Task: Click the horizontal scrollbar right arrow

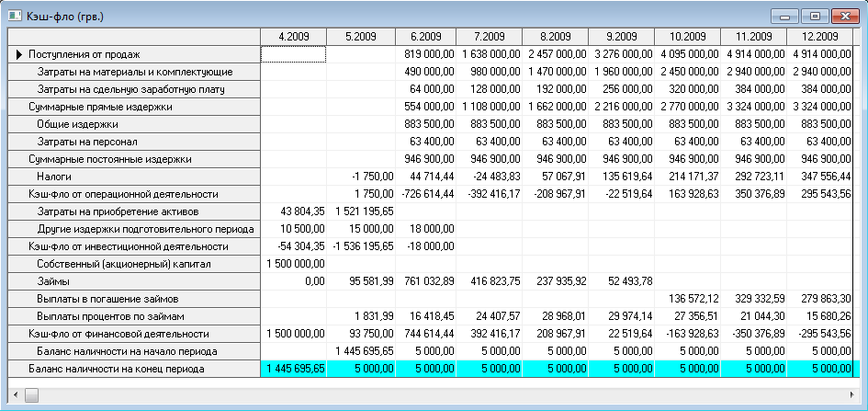Action: (852, 395)
